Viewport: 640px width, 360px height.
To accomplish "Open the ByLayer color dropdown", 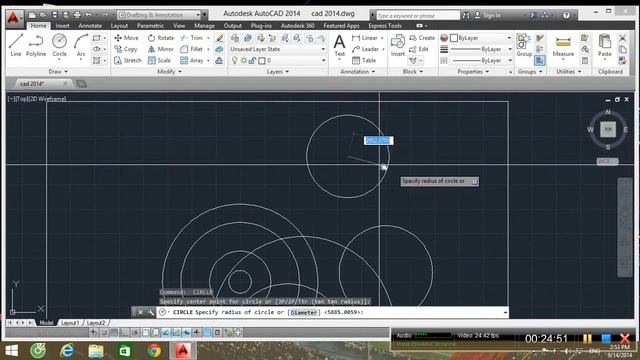I will pyautogui.click(x=481, y=38).
